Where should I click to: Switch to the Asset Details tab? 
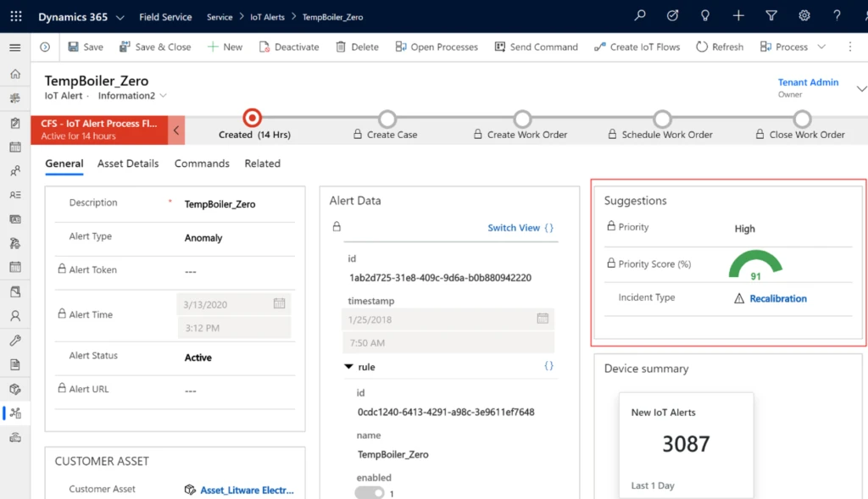point(128,163)
